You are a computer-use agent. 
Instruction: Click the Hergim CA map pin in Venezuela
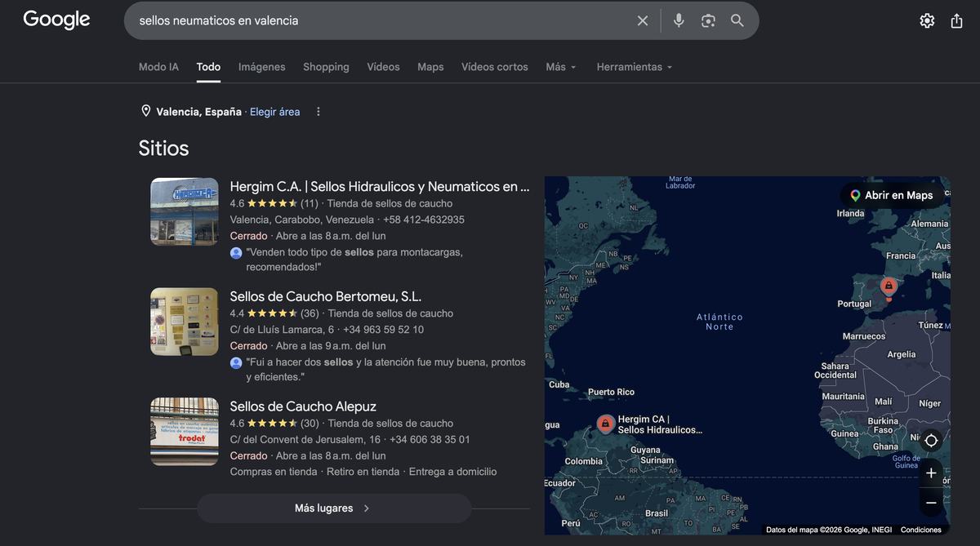(605, 424)
